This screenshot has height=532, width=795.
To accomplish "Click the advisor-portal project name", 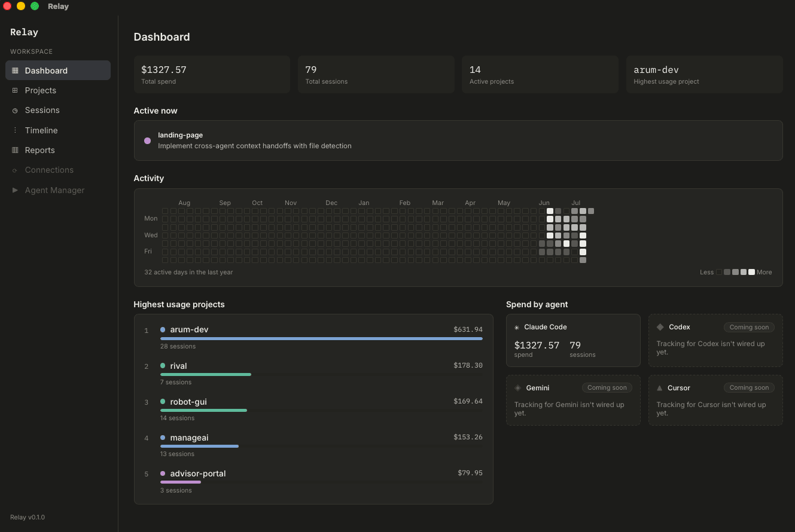I will pos(198,473).
